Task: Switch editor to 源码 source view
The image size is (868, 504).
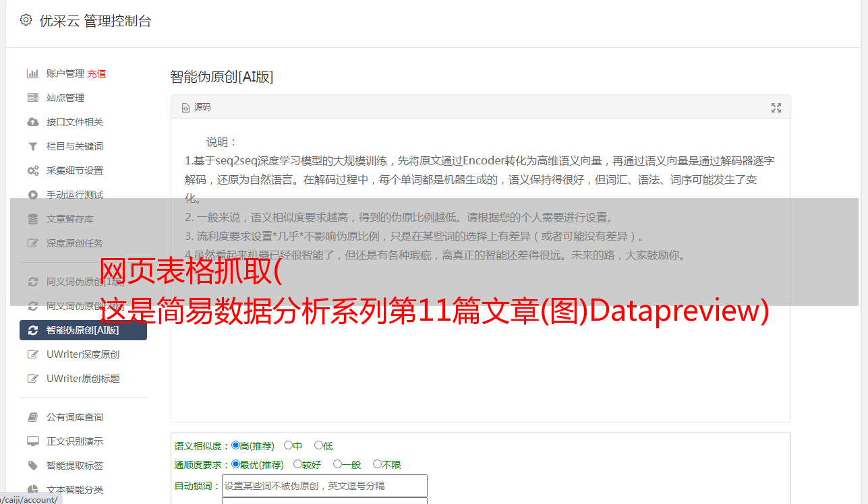Action: click(x=196, y=107)
